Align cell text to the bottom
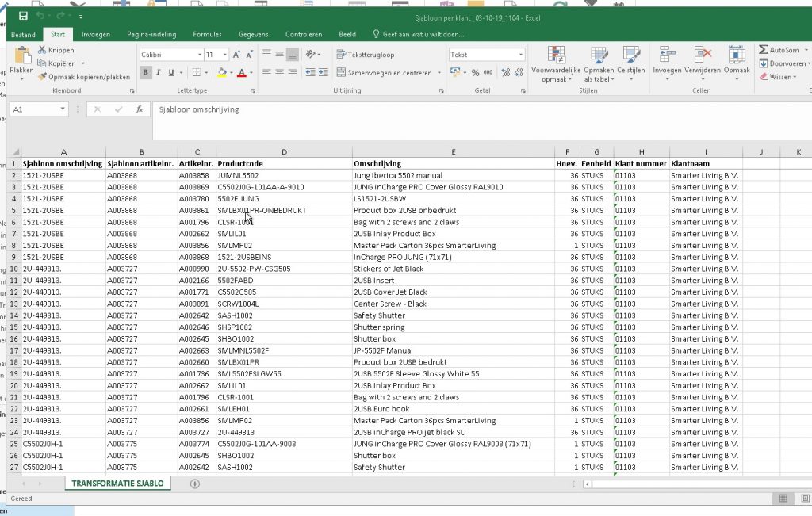The image size is (812, 516). click(293, 54)
